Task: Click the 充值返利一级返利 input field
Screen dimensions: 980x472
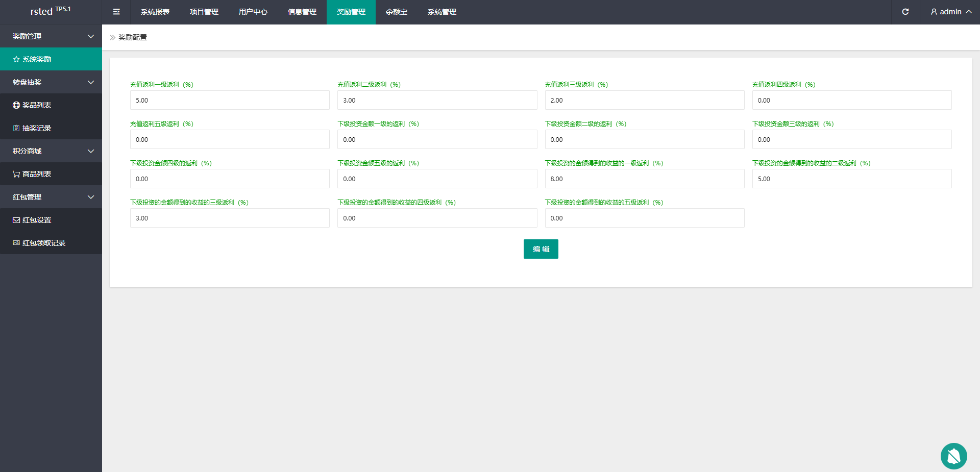Action: 230,100
